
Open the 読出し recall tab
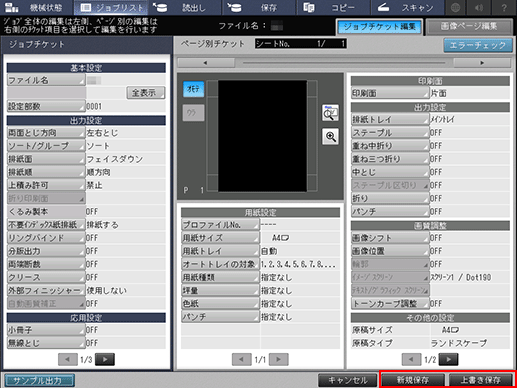(x=185, y=7)
